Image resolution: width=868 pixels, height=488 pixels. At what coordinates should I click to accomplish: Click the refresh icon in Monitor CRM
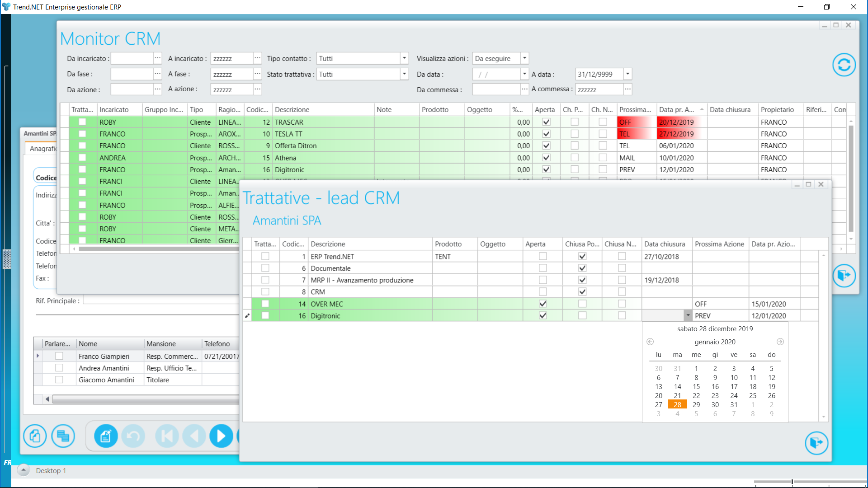pyautogui.click(x=844, y=65)
